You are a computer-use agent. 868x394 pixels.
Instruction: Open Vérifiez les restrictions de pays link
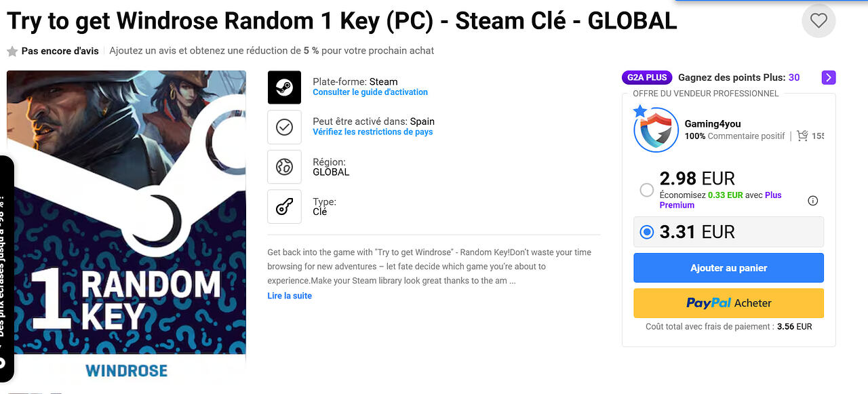tap(372, 132)
